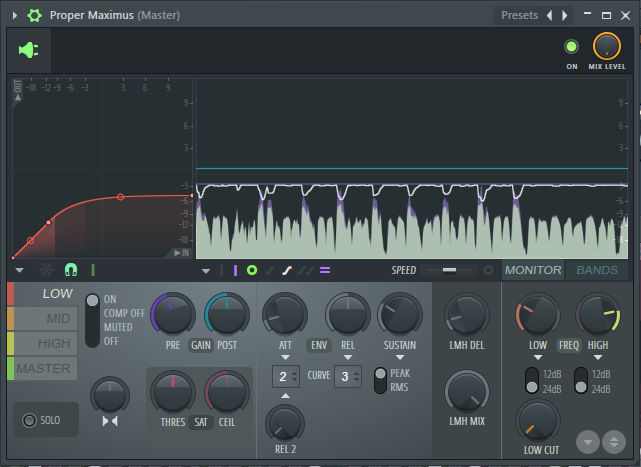Click the snowflake freeze icon
This screenshot has height=467, width=641.
(x=47, y=270)
